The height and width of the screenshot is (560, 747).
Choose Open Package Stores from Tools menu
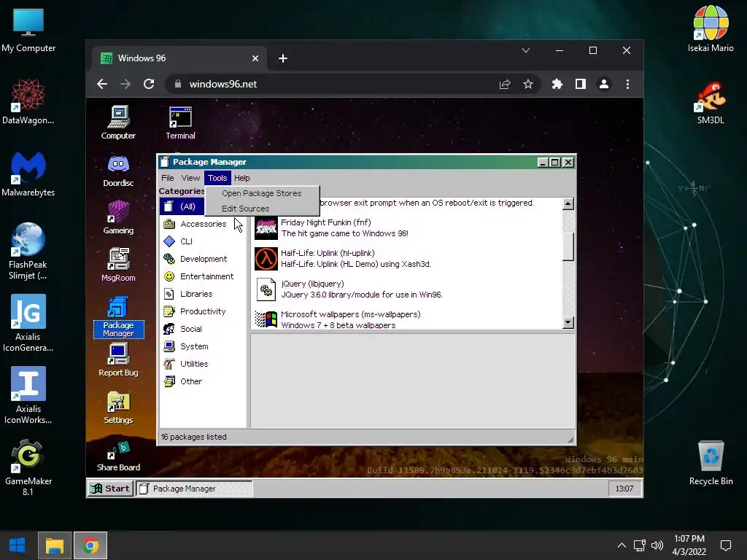(x=262, y=193)
